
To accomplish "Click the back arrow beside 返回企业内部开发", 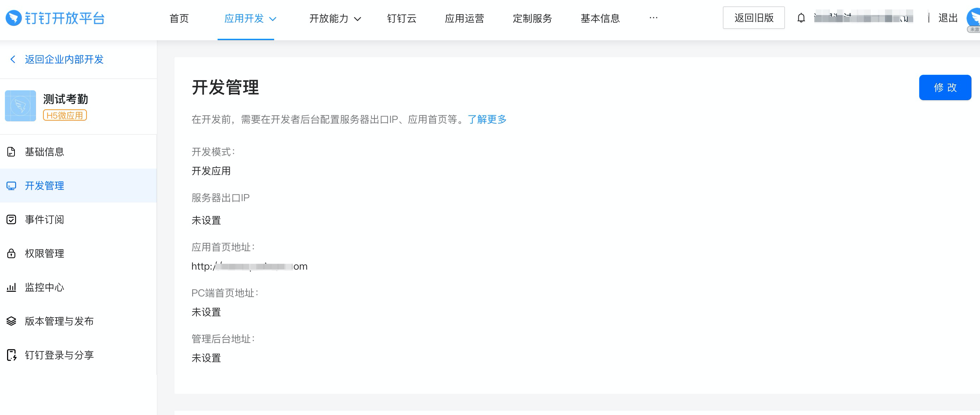I will pos(13,60).
